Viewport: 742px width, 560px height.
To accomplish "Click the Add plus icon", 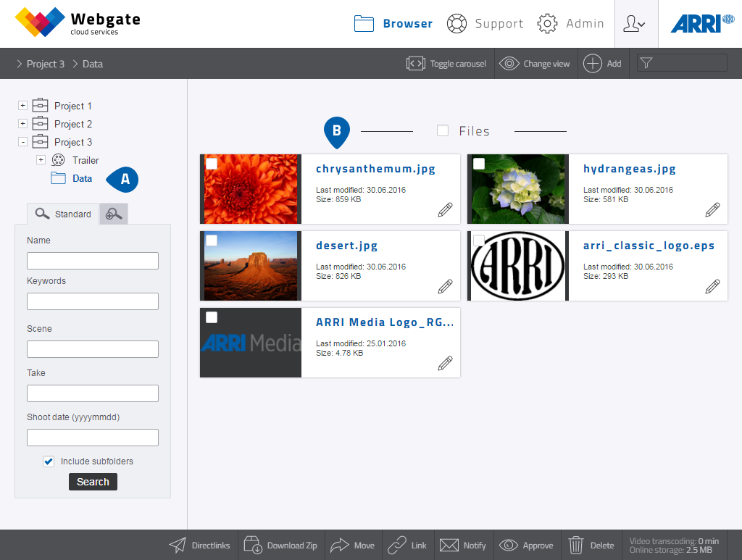I will point(593,63).
